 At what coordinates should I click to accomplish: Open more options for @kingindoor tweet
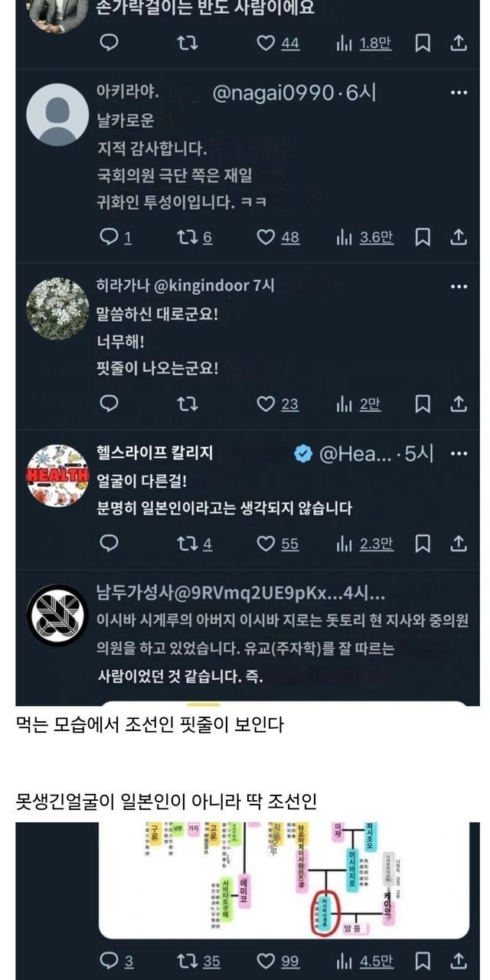459,286
